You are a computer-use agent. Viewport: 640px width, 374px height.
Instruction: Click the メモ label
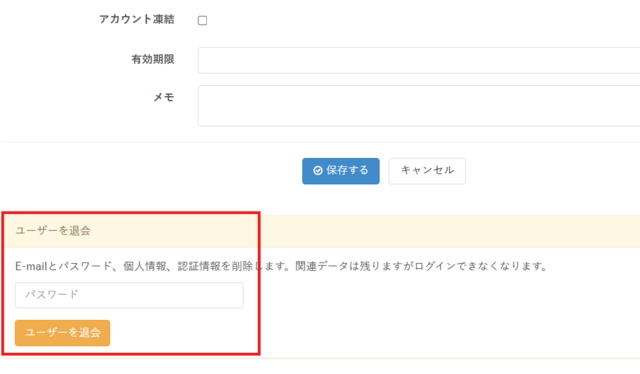(164, 97)
